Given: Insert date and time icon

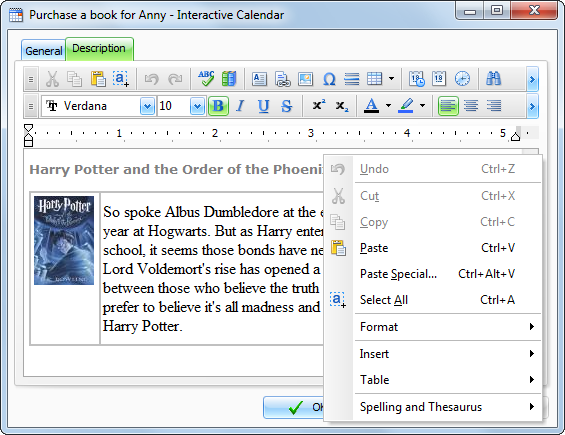Looking at the screenshot, I should point(417,79).
